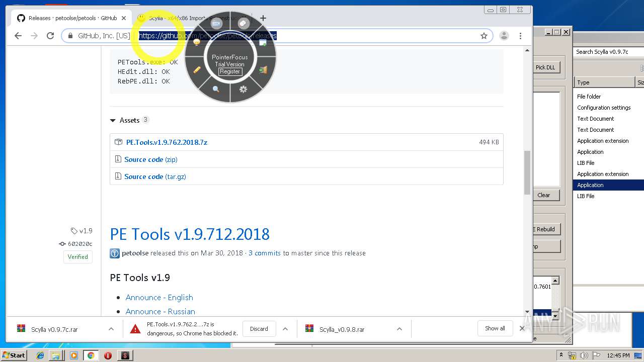Image resolution: width=644 pixels, height=362 pixels.
Task: Click Clear button in background window
Action: tap(546, 195)
